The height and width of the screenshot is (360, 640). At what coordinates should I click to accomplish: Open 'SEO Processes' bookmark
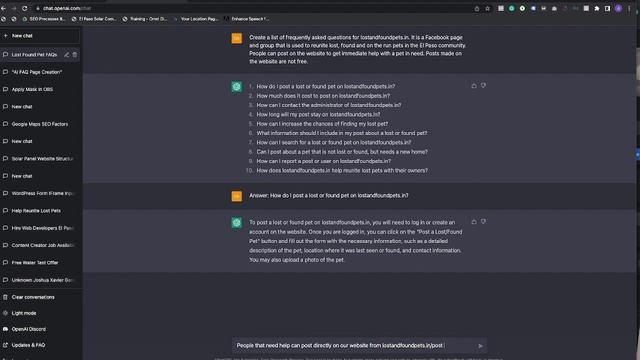[44, 19]
